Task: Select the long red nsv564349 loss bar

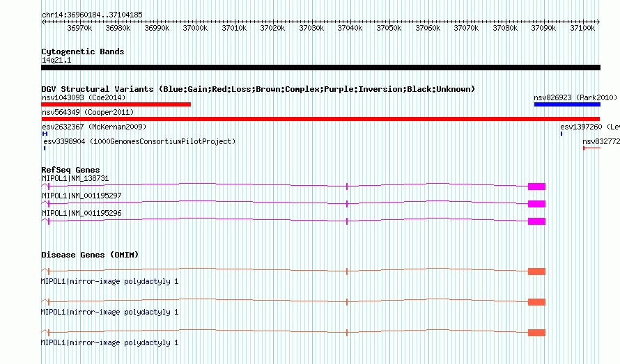Action: point(320,119)
